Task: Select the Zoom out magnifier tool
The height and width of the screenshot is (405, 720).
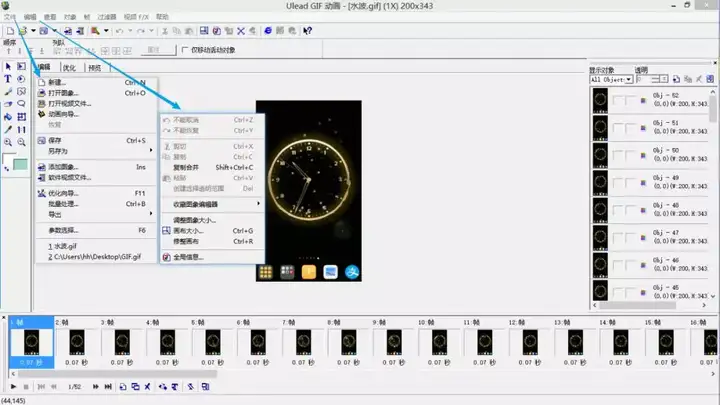Action: 21,142
